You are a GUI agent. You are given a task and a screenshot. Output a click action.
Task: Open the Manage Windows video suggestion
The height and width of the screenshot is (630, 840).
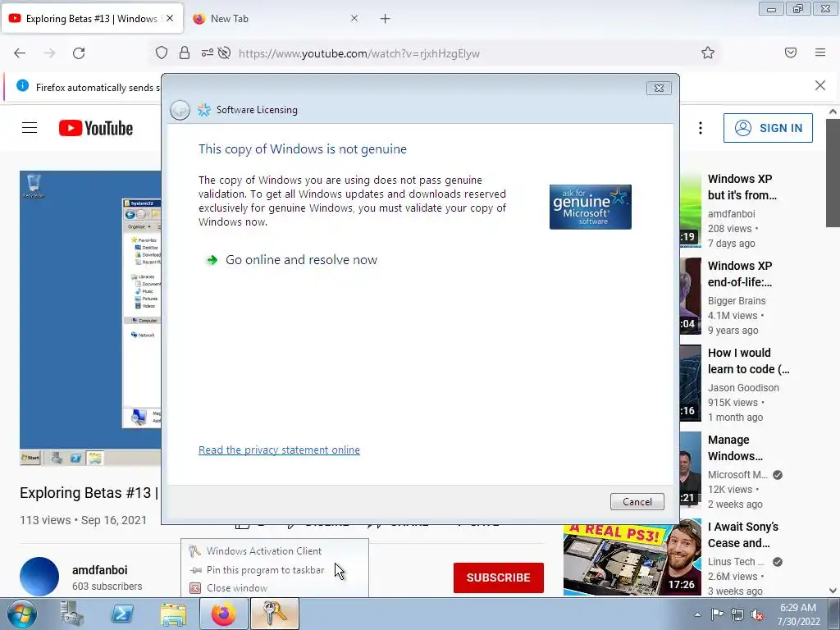735,448
